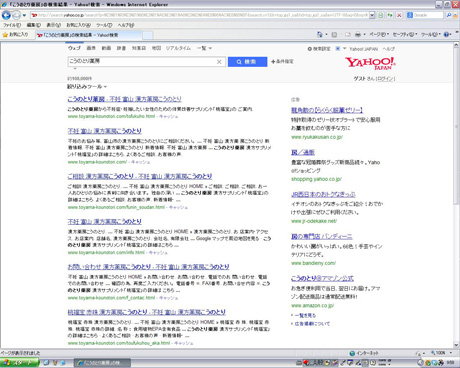Select the リアルタイム search category tab
Viewport: 460px width, 368px height.
[178, 48]
